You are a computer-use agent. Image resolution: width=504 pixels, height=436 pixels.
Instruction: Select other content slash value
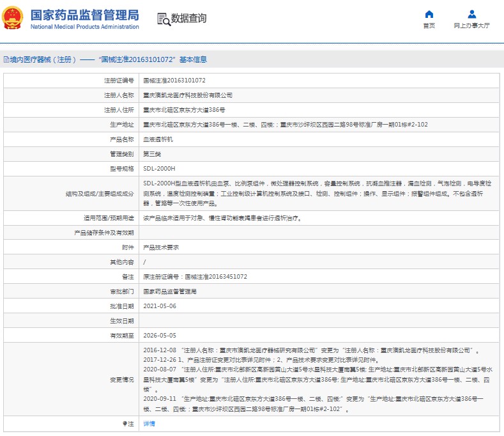point(144,262)
